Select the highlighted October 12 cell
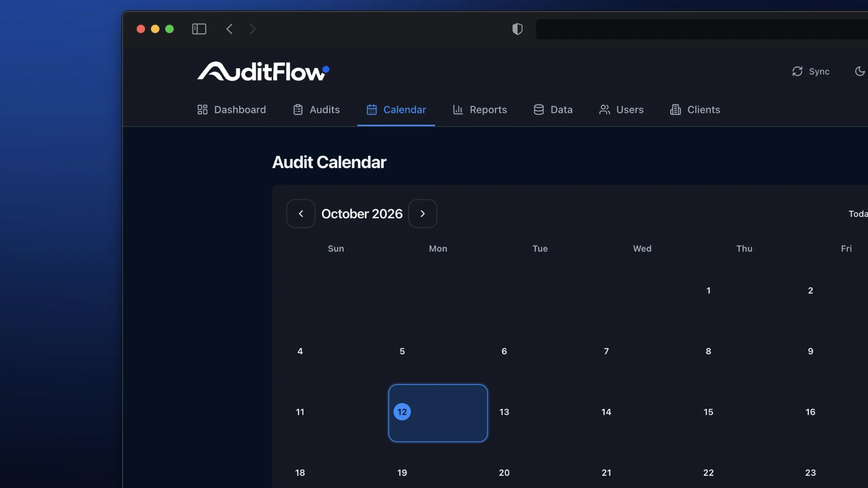The image size is (868, 488). (x=438, y=413)
